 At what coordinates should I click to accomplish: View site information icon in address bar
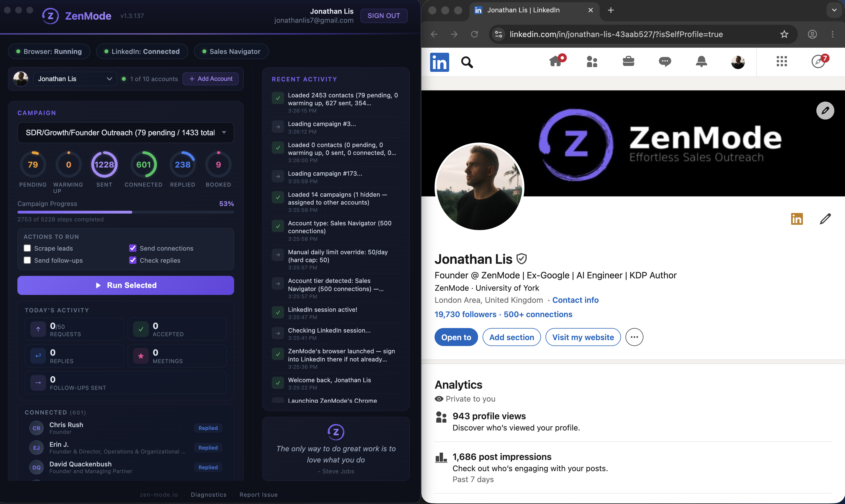click(499, 34)
